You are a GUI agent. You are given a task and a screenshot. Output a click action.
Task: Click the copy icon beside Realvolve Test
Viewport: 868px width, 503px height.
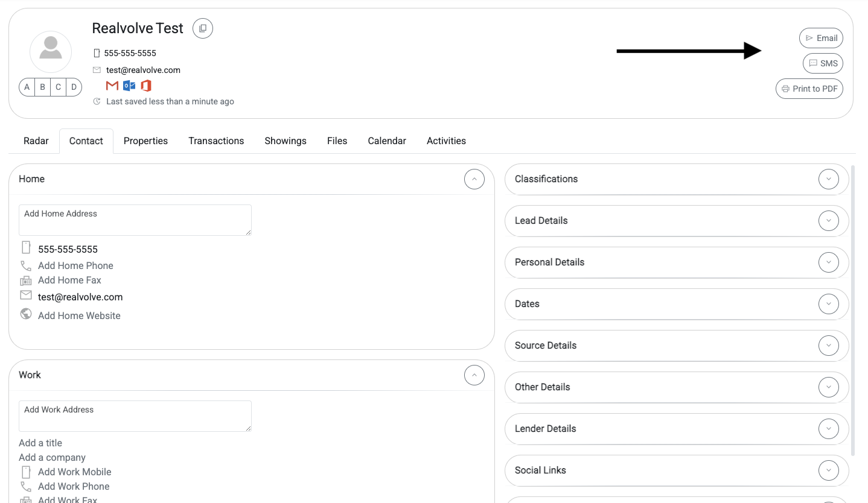pos(203,28)
